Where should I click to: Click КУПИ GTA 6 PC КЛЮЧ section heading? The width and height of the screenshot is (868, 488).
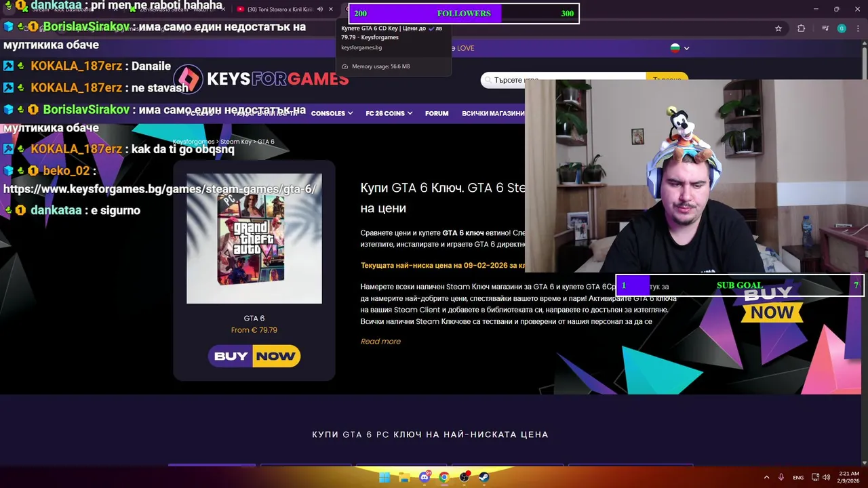[x=430, y=434]
